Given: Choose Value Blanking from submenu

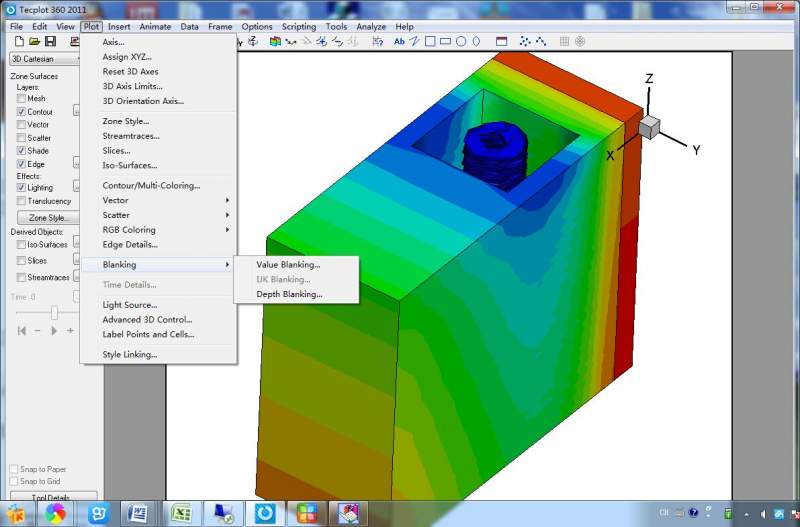Looking at the screenshot, I should (x=288, y=265).
